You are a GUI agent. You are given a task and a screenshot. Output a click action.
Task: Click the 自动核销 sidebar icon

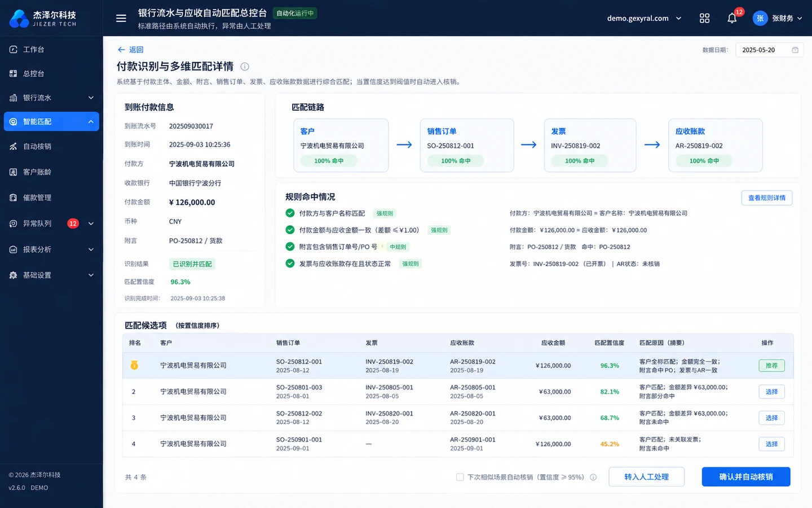click(13, 146)
